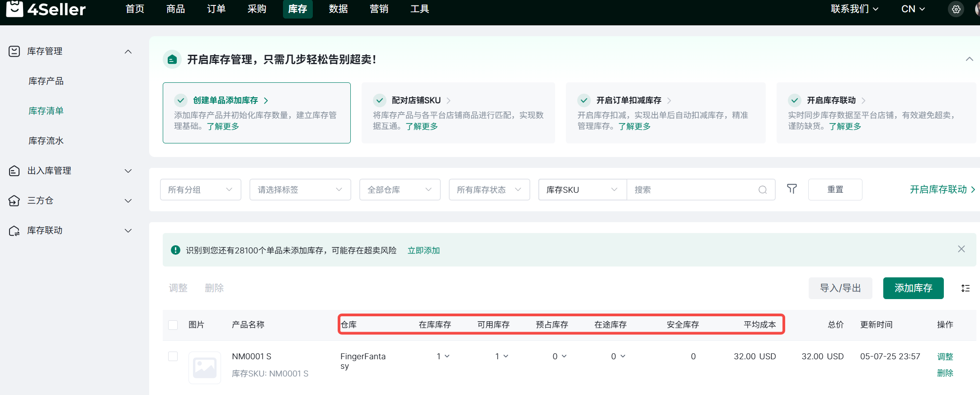This screenshot has height=395, width=980.
Task: Click the 立即添加 link
Action: tap(424, 250)
